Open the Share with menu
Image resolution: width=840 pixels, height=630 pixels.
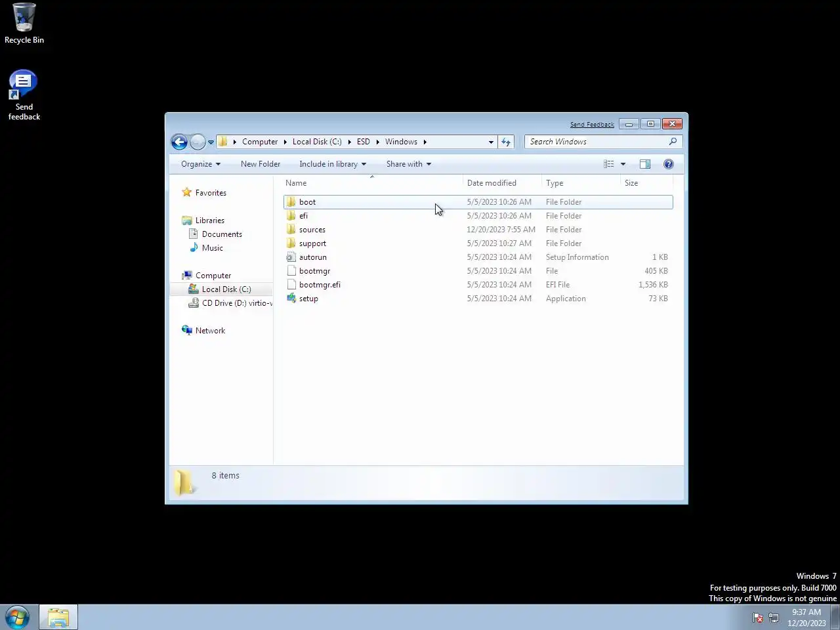pos(409,164)
